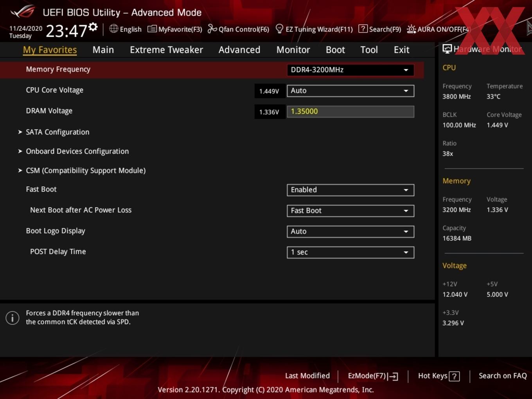Click CPU Temperature 33°C value

tap(493, 97)
